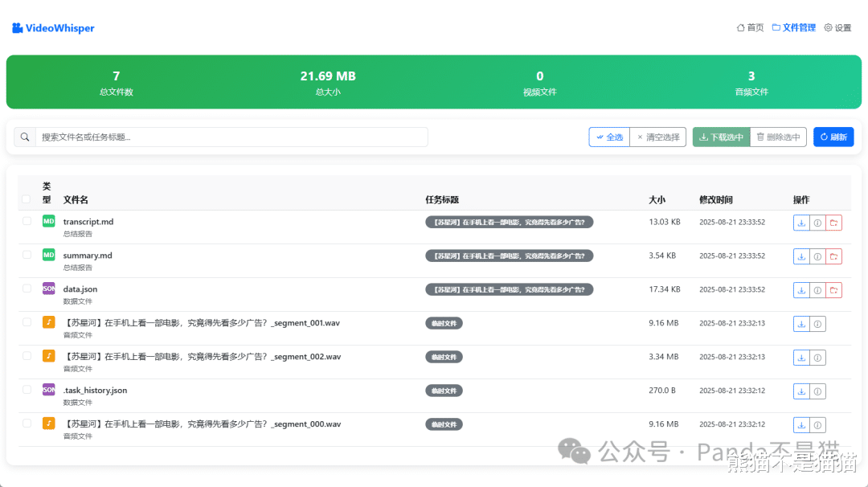Click the size value 13.03 KB
Screen dimensions: 868x487
(665, 222)
